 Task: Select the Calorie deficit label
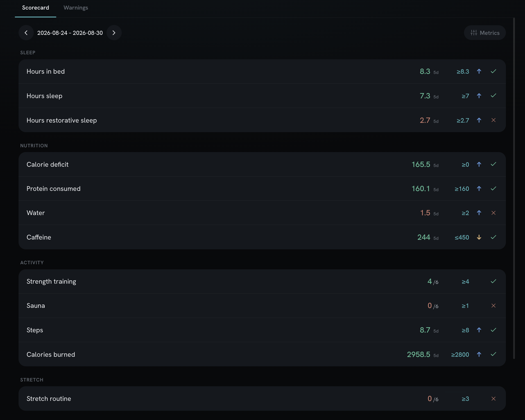coord(47,164)
